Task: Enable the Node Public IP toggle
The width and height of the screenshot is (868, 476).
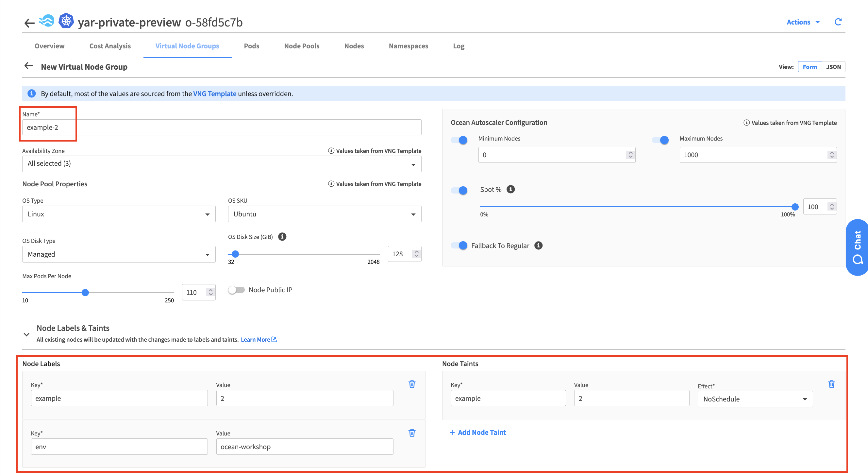Action: 236,290
